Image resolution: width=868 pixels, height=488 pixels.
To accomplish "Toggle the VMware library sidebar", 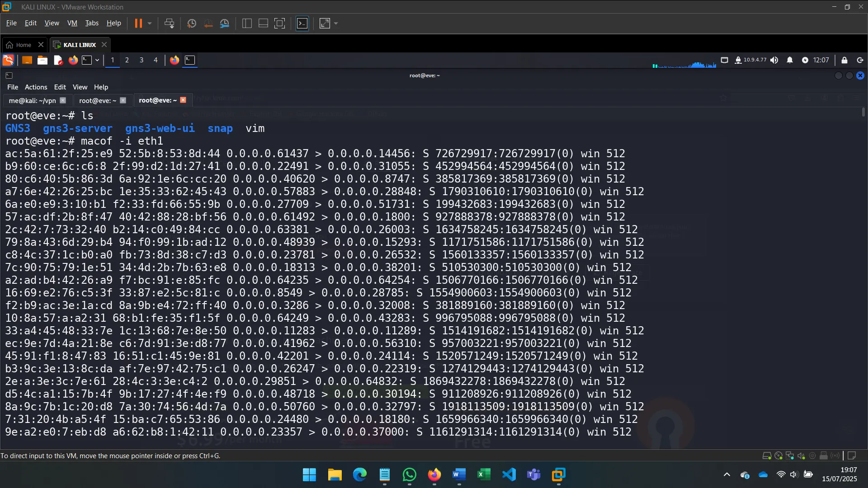I will tap(247, 23).
